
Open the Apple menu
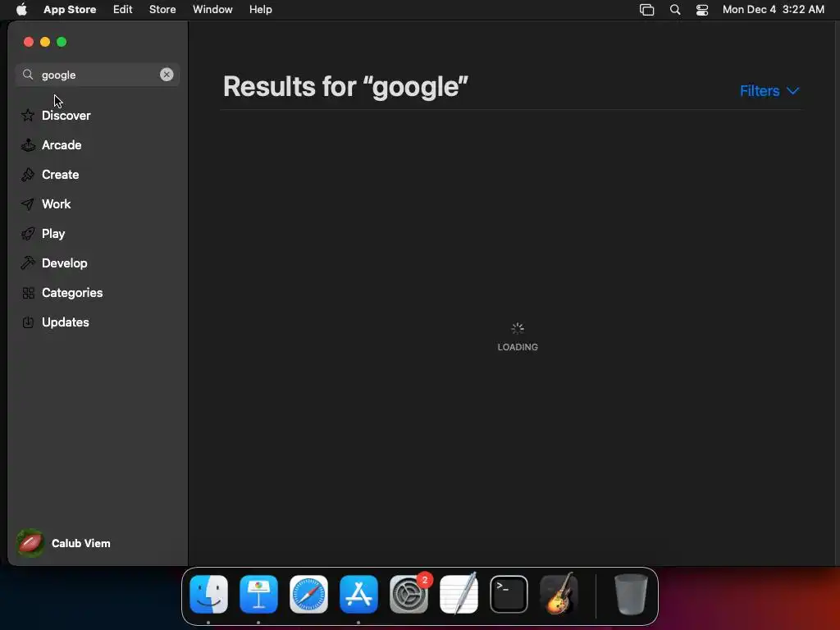click(21, 10)
